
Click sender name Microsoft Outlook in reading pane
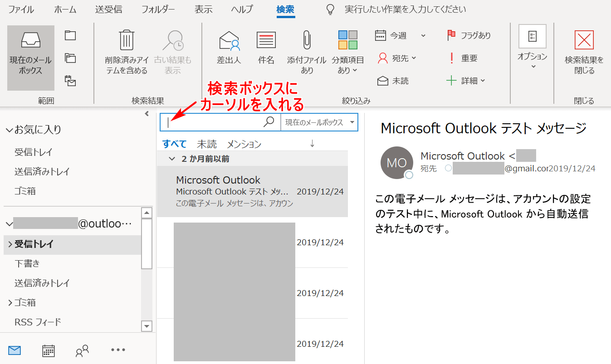point(463,156)
